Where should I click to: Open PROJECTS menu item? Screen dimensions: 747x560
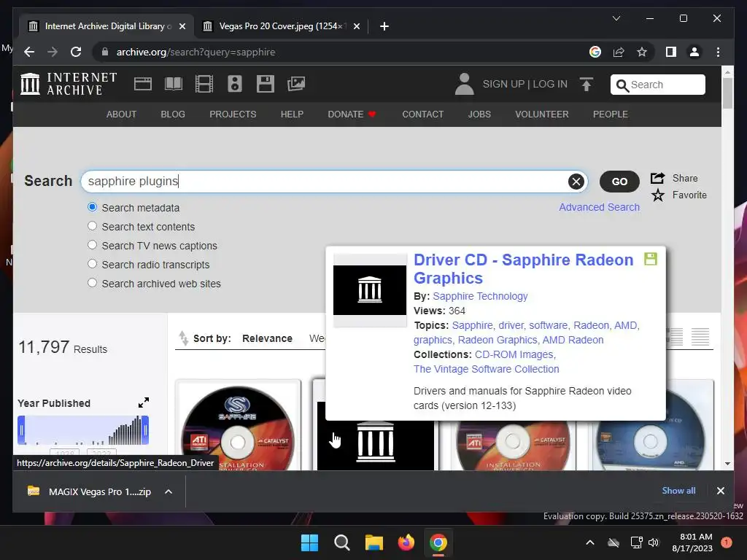233,114
